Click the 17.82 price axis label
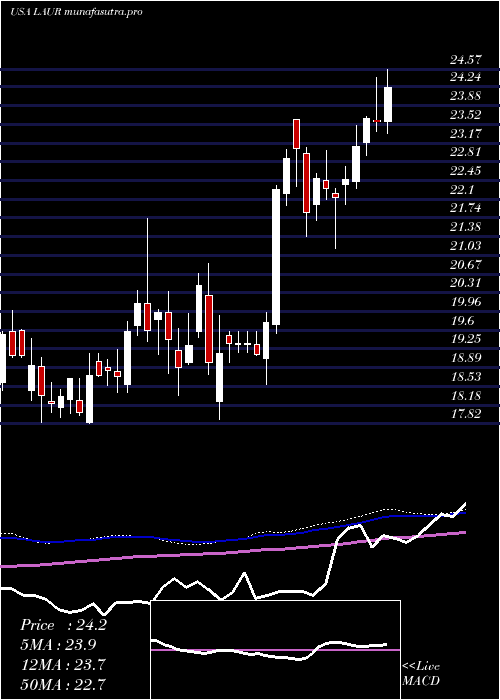This screenshot has width=500, height=700. pyautogui.click(x=465, y=414)
